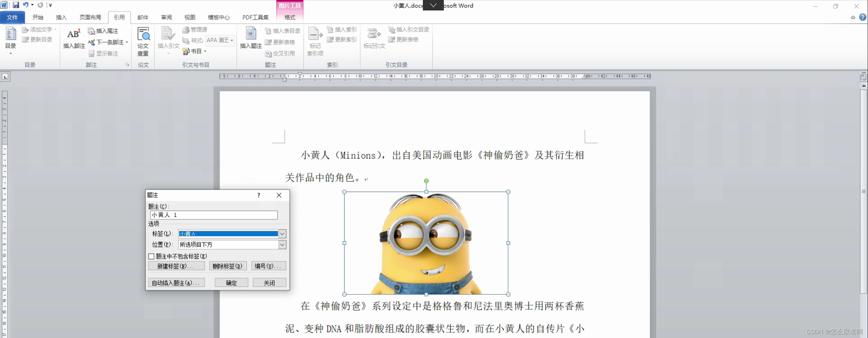This screenshot has width=868, height=338.
Task: Switch to the 审阅 ribbon tab
Action: [167, 17]
